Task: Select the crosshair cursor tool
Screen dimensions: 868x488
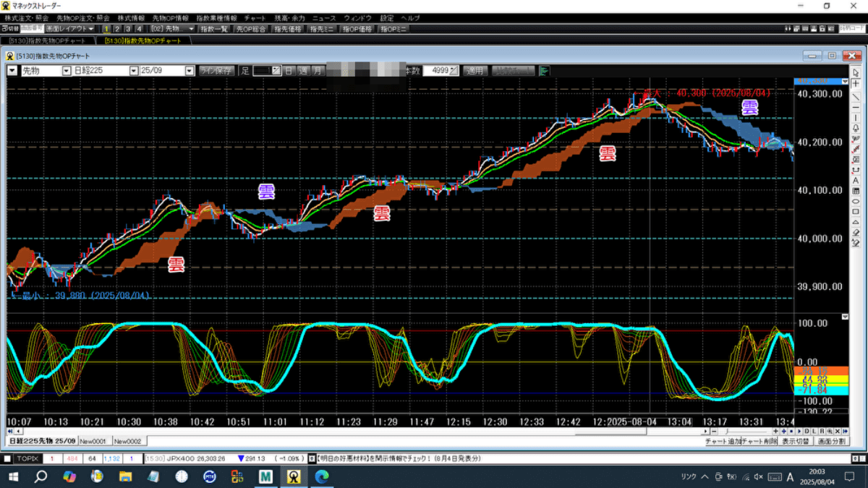Action: (x=856, y=84)
